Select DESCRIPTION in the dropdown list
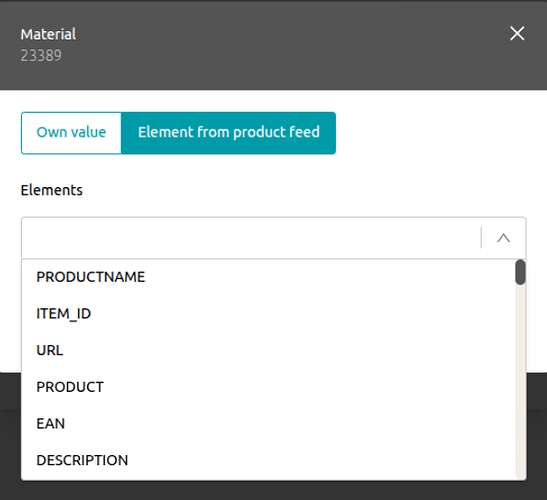The image size is (547, 500). click(x=268, y=460)
